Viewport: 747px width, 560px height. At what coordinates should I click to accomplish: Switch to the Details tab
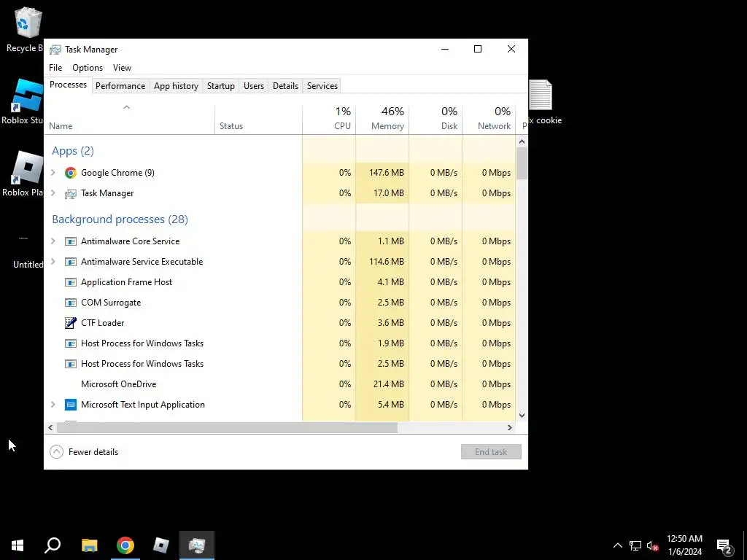click(285, 86)
